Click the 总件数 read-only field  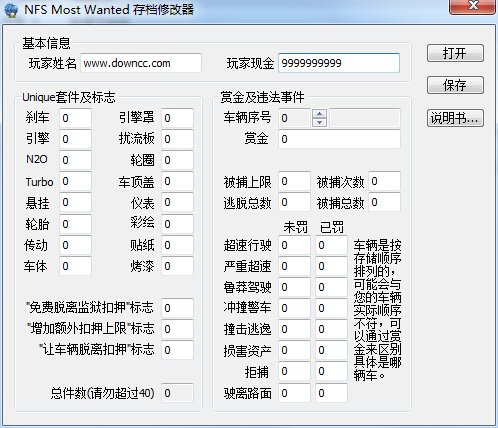tap(177, 393)
